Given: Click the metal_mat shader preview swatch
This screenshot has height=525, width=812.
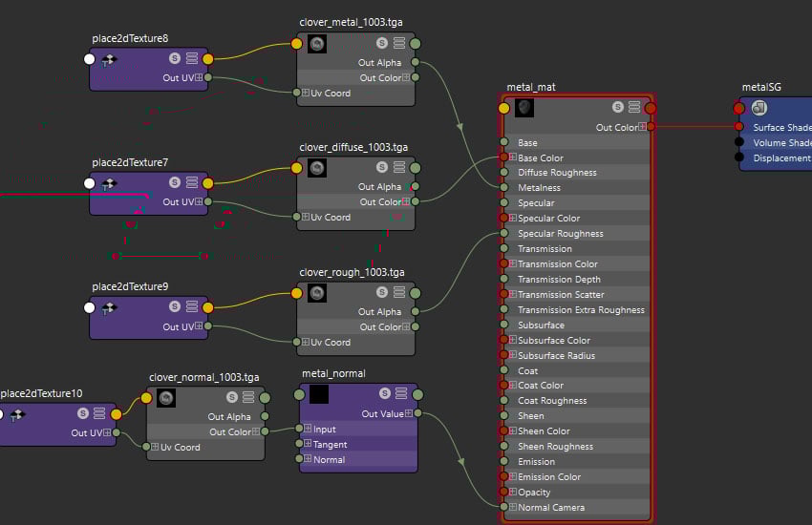Looking at the screenshot, I should click(x=524, y=108).
